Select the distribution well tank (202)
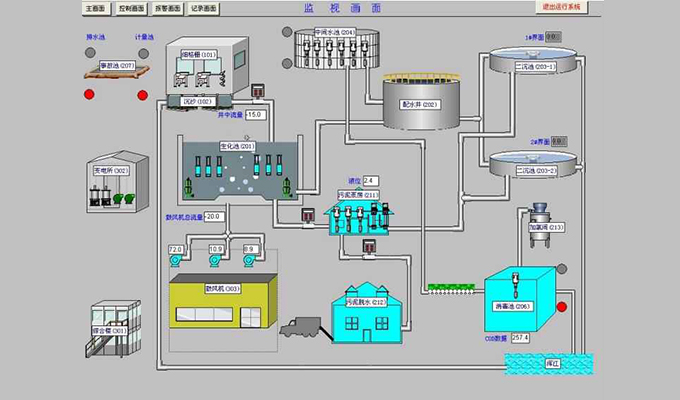 pos(421,102)
